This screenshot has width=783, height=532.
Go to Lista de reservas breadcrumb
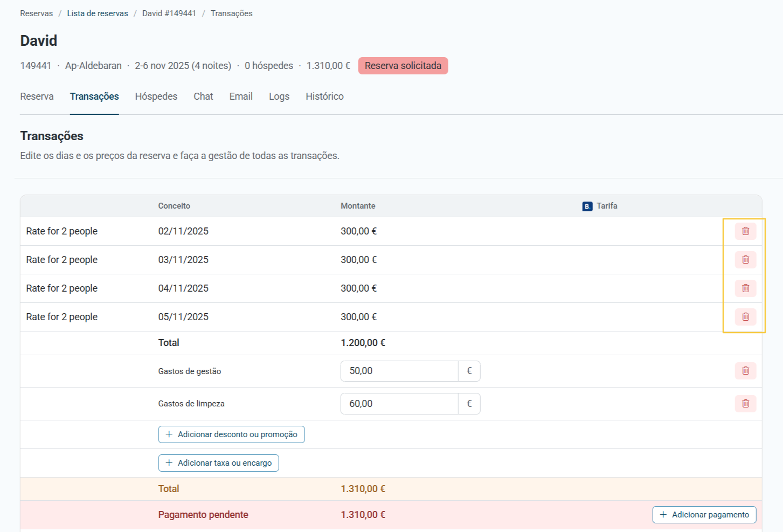click(x=98, y=13)
